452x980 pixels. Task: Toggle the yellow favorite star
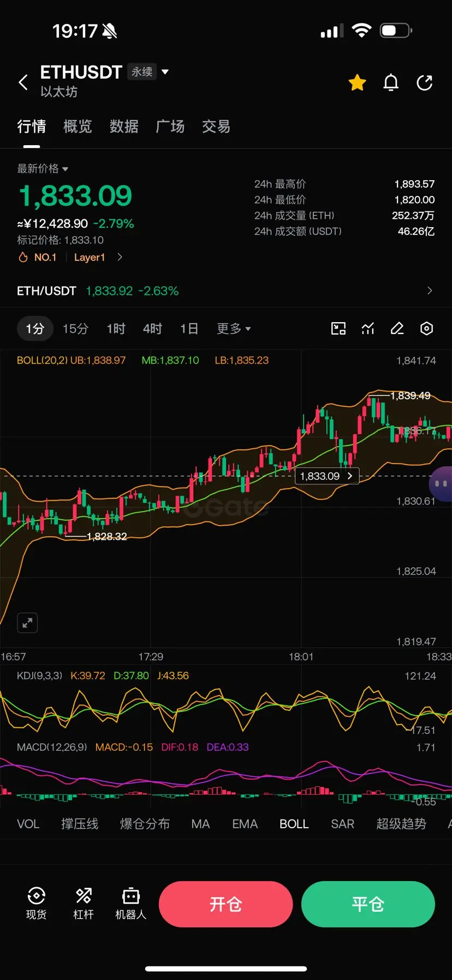point(358,82)
